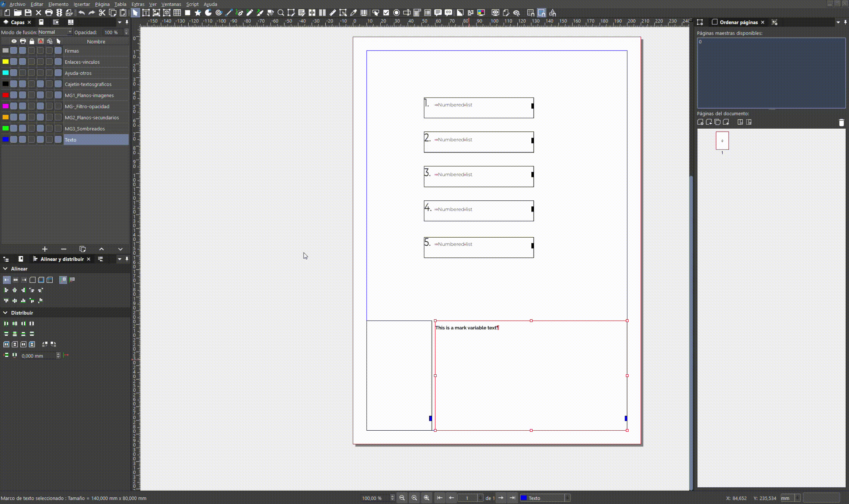Select the Polygon star tool

(x=198, y=13)
